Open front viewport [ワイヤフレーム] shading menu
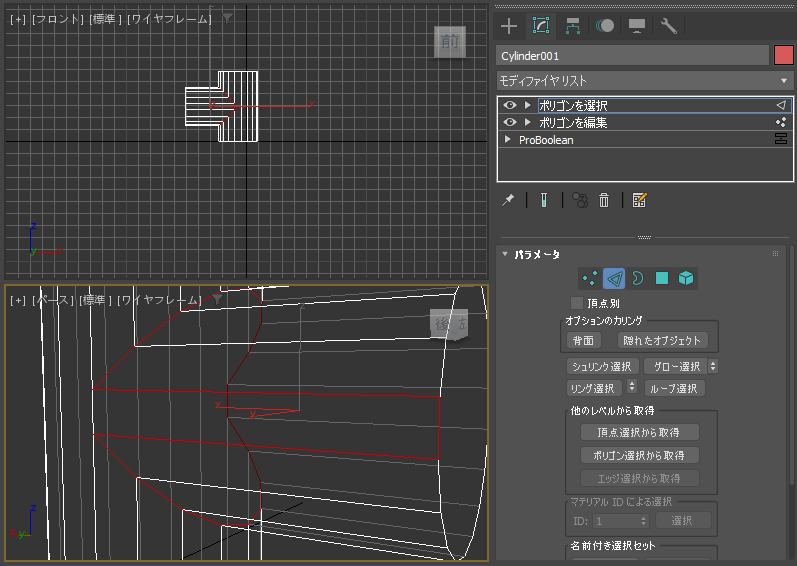Image resolution: width=797 pixels, height=566 pixels. coord(169,19)
